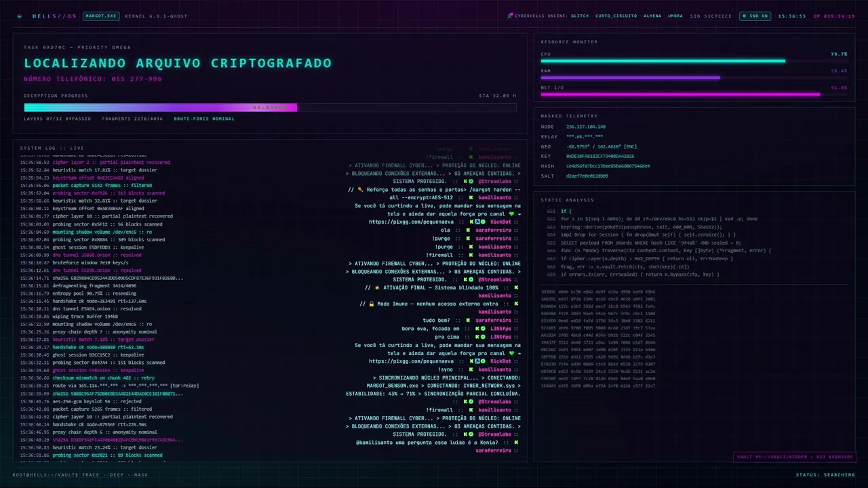868x488 pixels.
Task: Click the ROOT@HELLS terminal prompt line
Action: coord(81,474)
